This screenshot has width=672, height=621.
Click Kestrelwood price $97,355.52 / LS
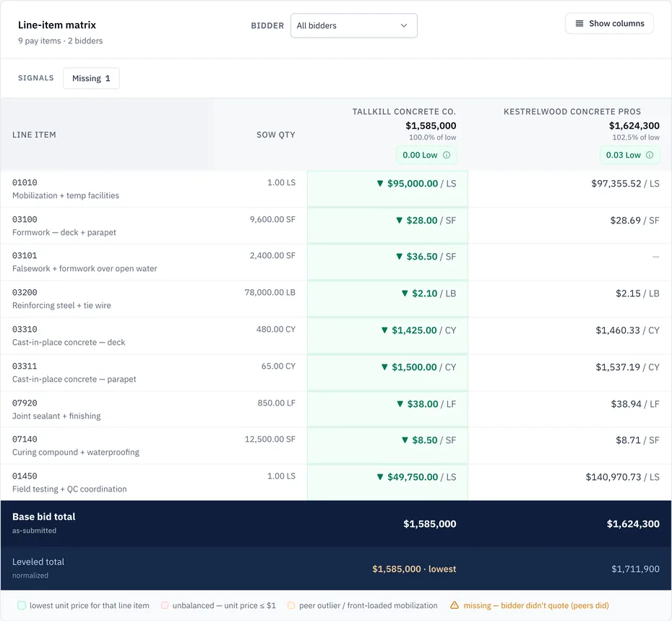click(x=625, y=184)
